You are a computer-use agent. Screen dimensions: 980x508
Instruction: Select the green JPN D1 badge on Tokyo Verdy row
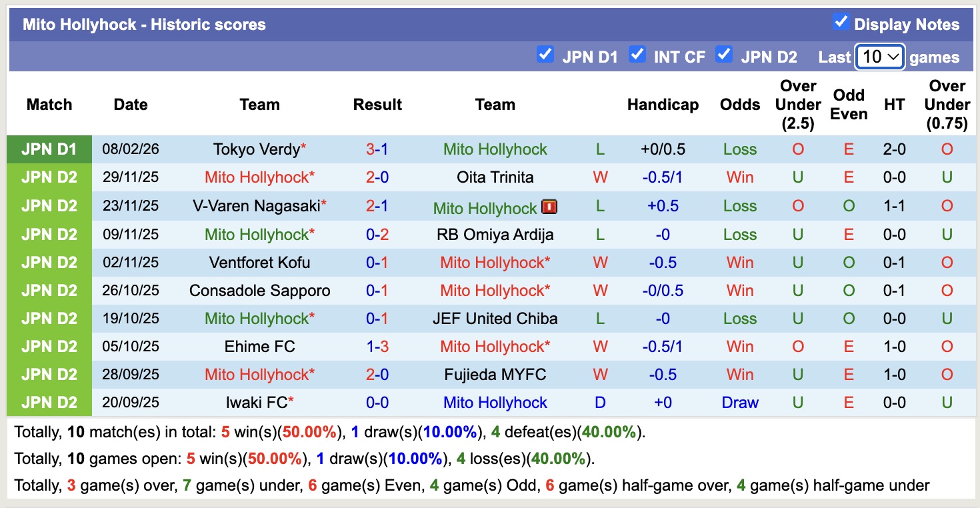pos(49,149)
